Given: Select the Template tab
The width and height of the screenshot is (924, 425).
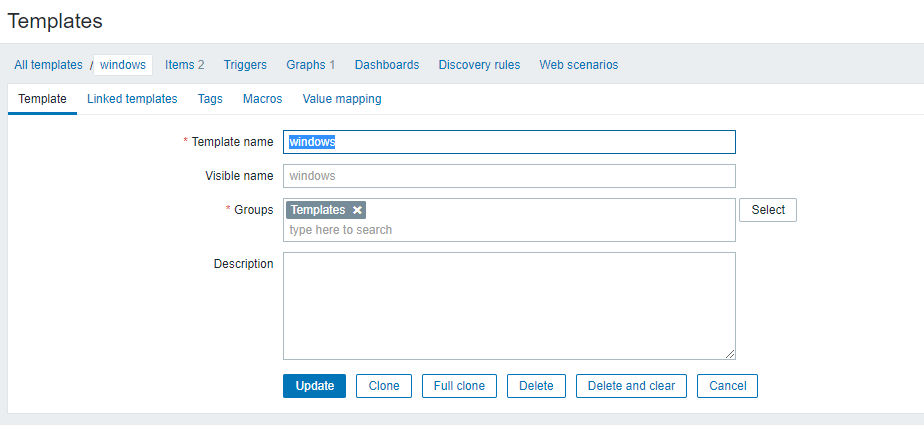Looking at the screenshot, I should 42,99.
